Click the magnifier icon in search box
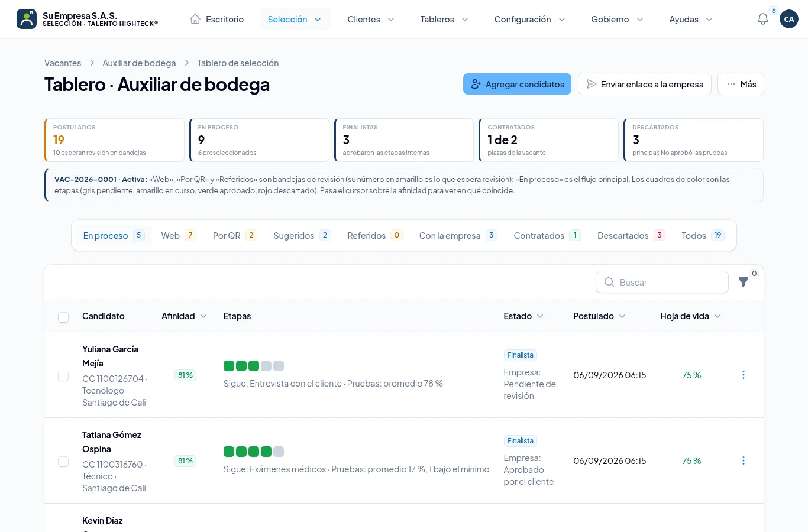This screenshot has height=532, width=808. pyautogui.click(x=609, y=282)
